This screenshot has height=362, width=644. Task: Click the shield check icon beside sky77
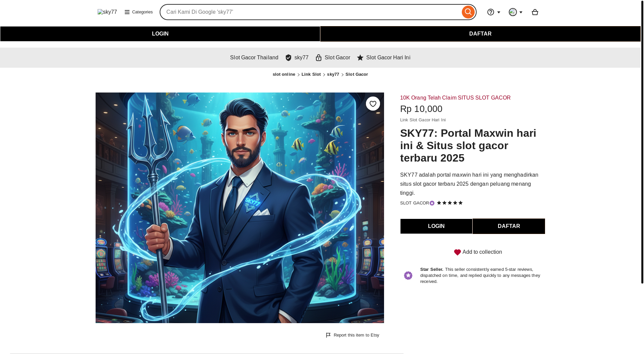coord(288,58)
